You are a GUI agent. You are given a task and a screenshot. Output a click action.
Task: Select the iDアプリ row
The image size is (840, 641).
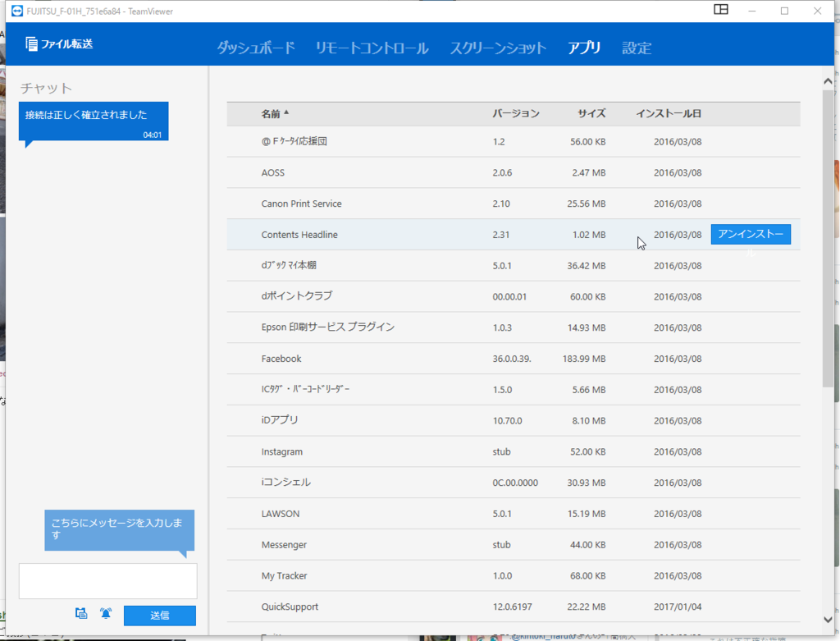pyautogui.click(x=514, y=421)
